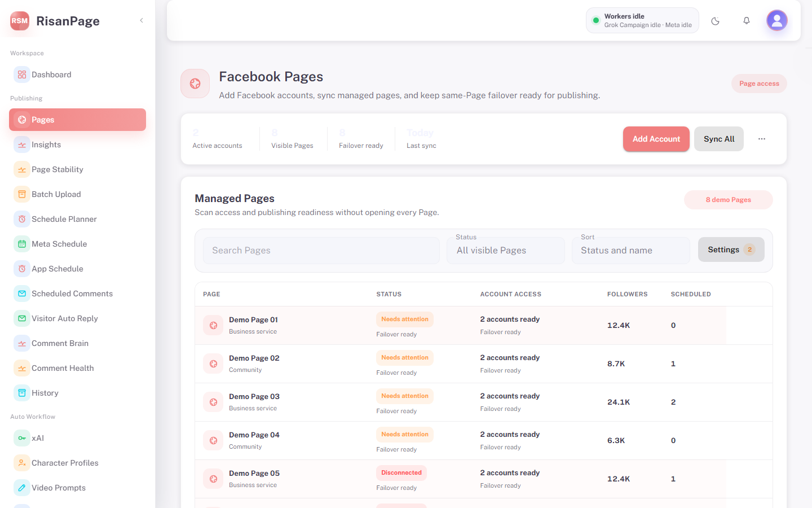Screen dimensions: 812x508
Task: Open the Status filter dropdown
Action: pos(506,251)
